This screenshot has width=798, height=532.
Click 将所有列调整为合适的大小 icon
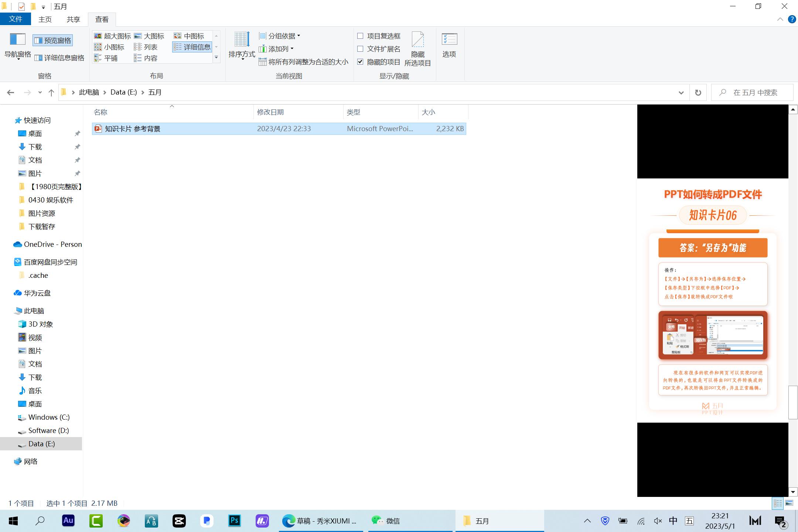pos(304,62)
